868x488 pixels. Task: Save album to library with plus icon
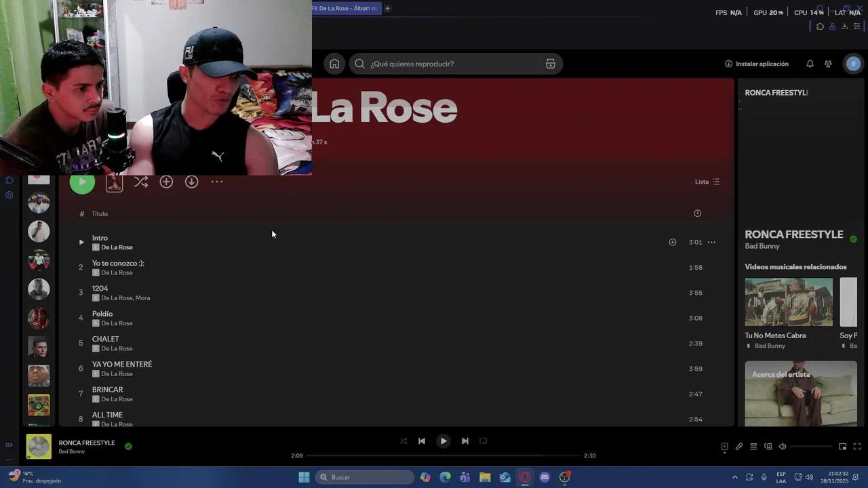tap(166, 182)
